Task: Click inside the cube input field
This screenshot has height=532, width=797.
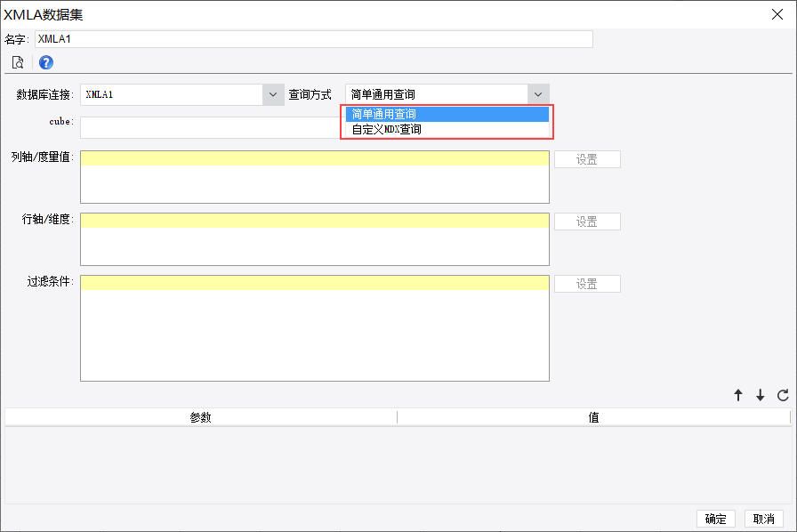Action: [x=210, y=127]
